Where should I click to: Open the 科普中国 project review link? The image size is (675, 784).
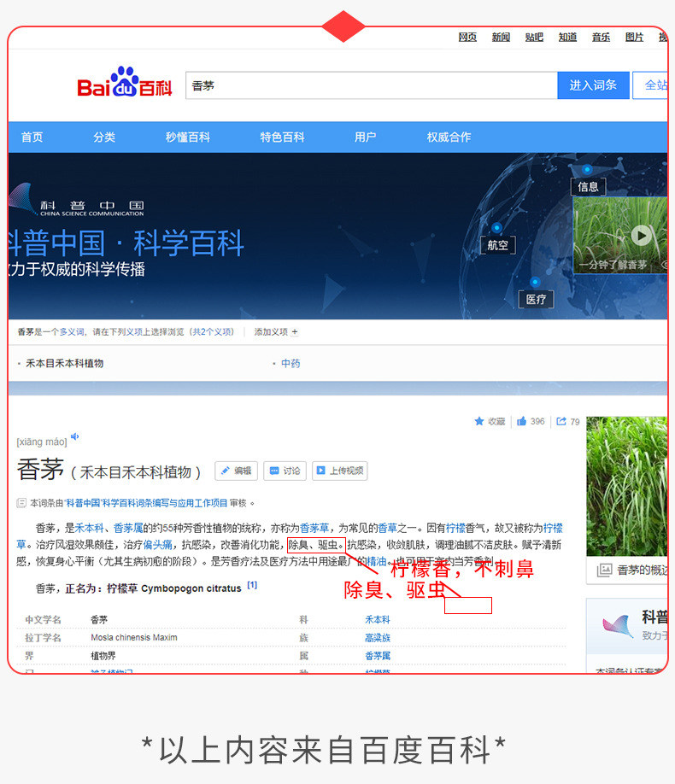click(x=146, y=503)
